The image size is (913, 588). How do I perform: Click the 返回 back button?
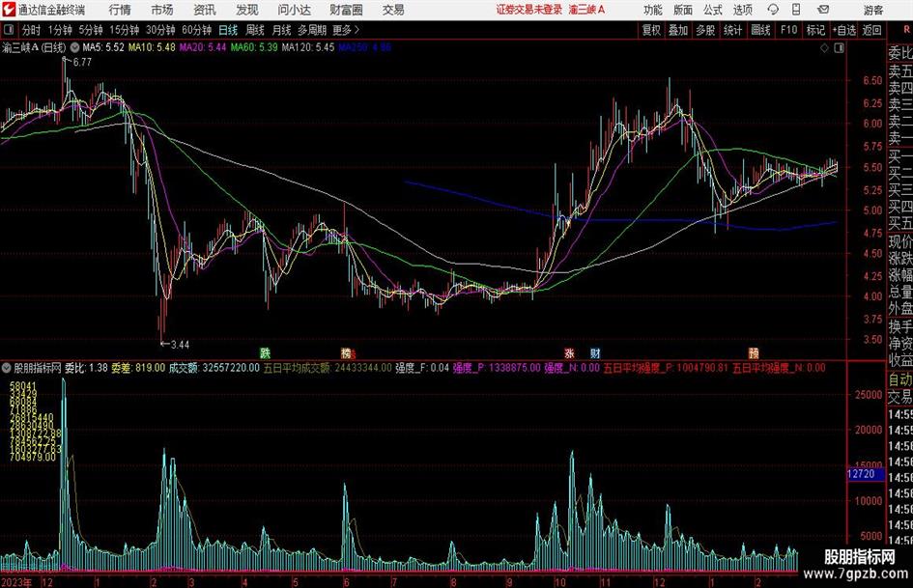pos(871,30)
